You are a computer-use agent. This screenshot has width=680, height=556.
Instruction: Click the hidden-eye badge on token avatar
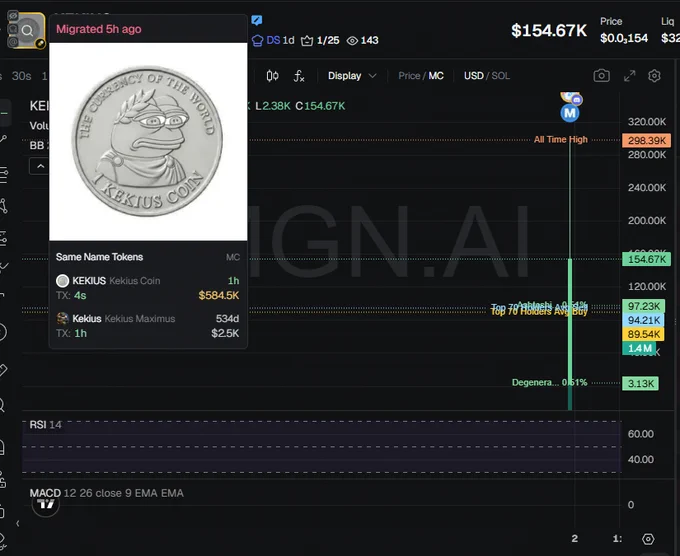(x=13, y=16)
